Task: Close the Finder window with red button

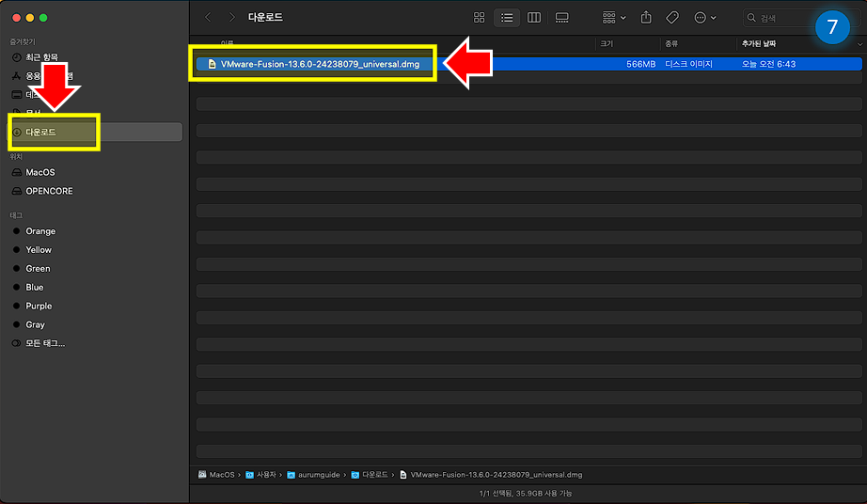Action: [17, 18]
